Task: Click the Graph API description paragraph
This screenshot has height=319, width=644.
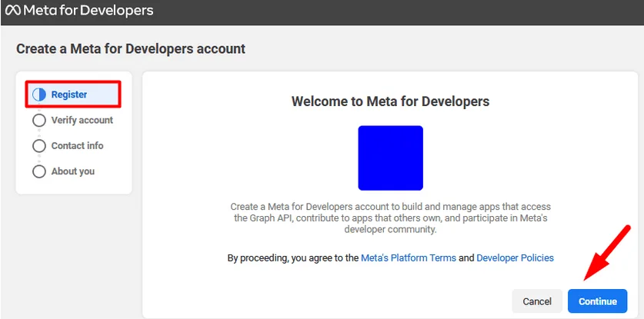Action: tap(390, 218)
